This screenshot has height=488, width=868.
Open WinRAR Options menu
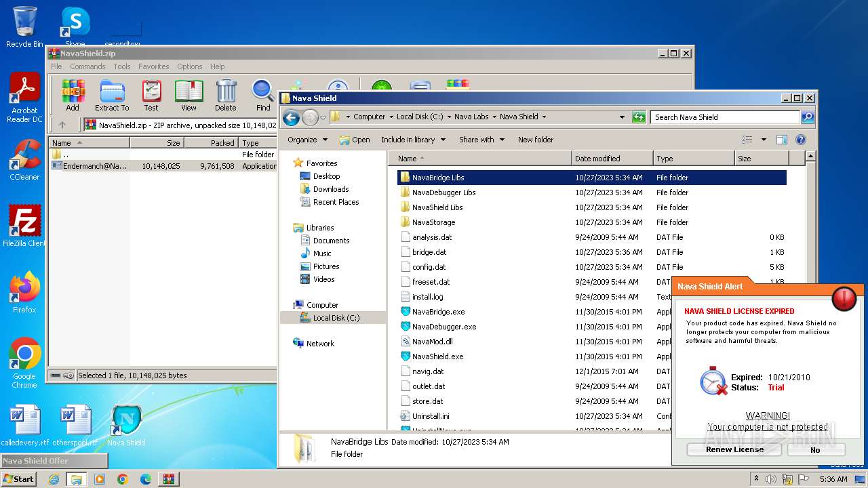(x=190, y=66)
